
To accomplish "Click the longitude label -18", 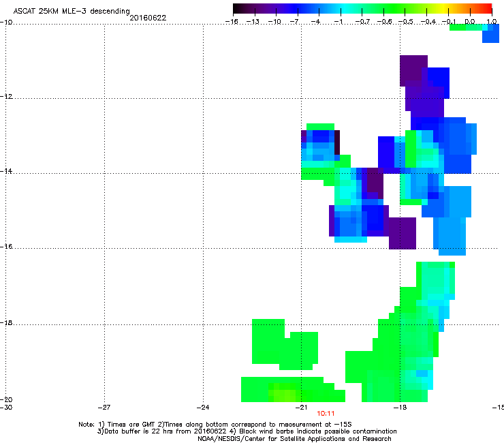I will pyautogui.click(x=400, y=408).
